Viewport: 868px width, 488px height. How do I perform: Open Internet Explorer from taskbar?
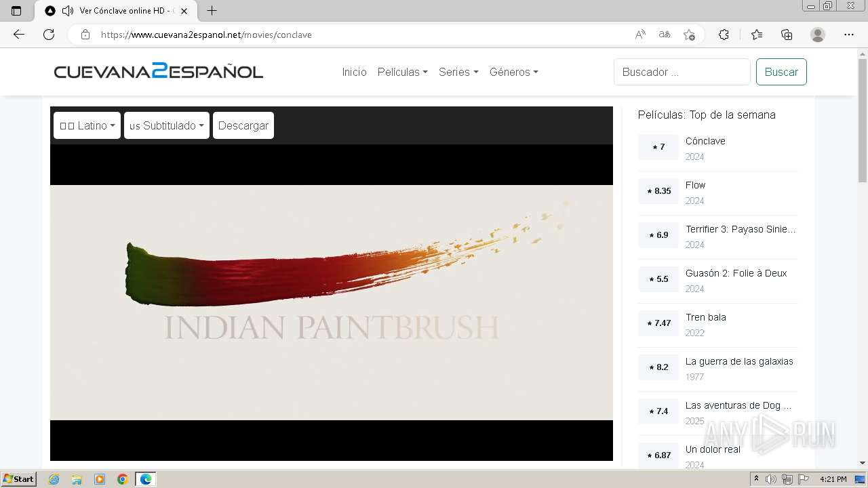click(x=54, y=479)
